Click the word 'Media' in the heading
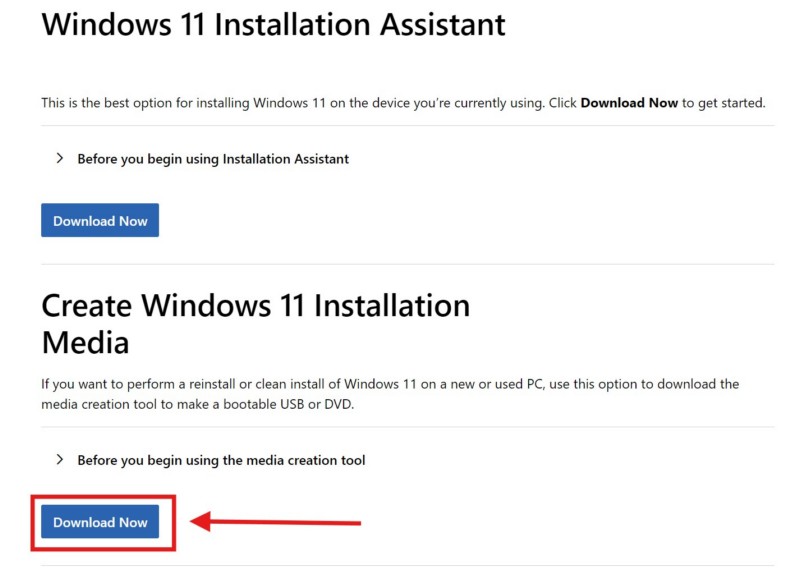 click(x=85, y=343)
